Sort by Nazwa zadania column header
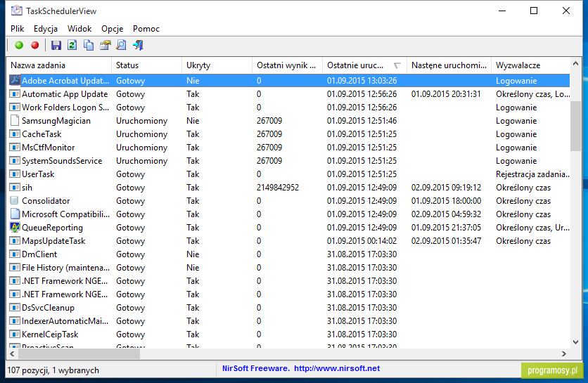This screenshot has height=383, width=588. tap(59, 65)
